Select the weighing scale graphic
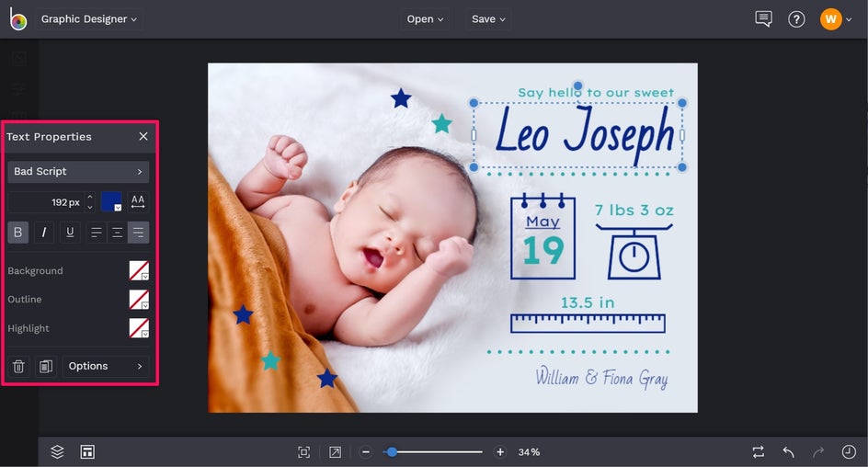Viewport: 868px width, 467px height. point(634,251)
